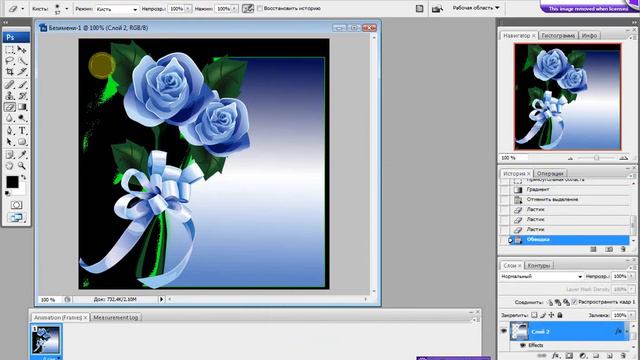
Task: Toggle lock transparent pixels
Action: click(534, 315)
